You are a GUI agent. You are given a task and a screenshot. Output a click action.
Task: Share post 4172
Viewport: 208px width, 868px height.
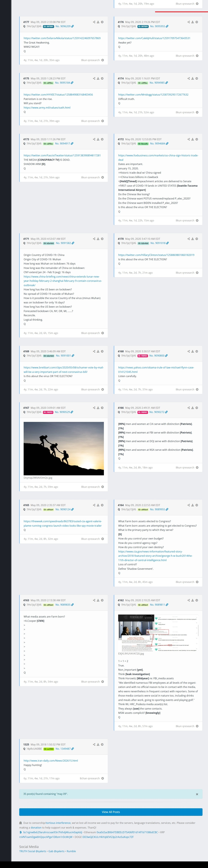pos(189,139)
